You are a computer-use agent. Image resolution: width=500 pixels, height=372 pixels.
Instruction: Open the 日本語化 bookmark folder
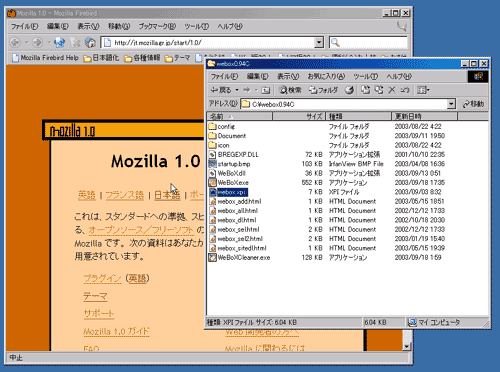click(101, 58)
